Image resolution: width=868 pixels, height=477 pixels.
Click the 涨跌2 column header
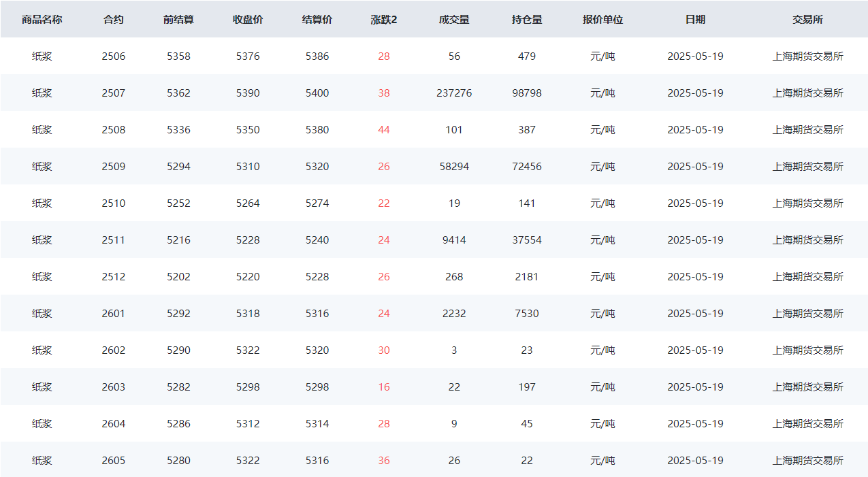384,20
